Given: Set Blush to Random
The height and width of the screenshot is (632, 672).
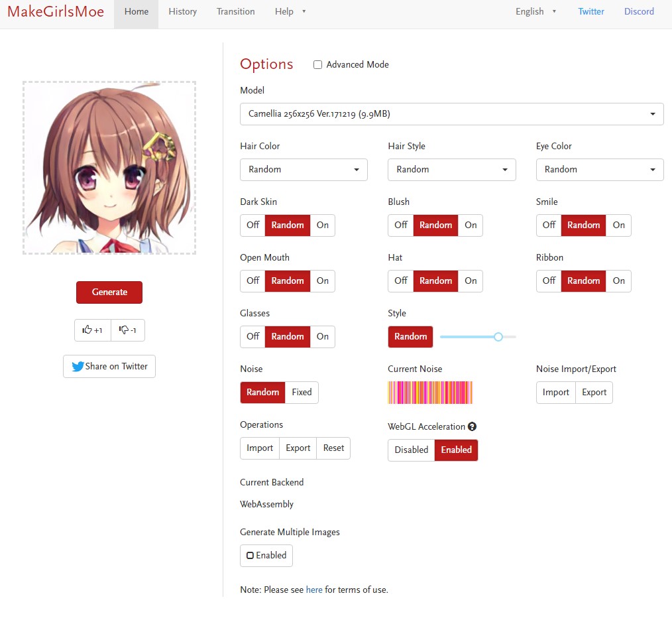Looking at the screenshot, I should click(x=436, y=225).
